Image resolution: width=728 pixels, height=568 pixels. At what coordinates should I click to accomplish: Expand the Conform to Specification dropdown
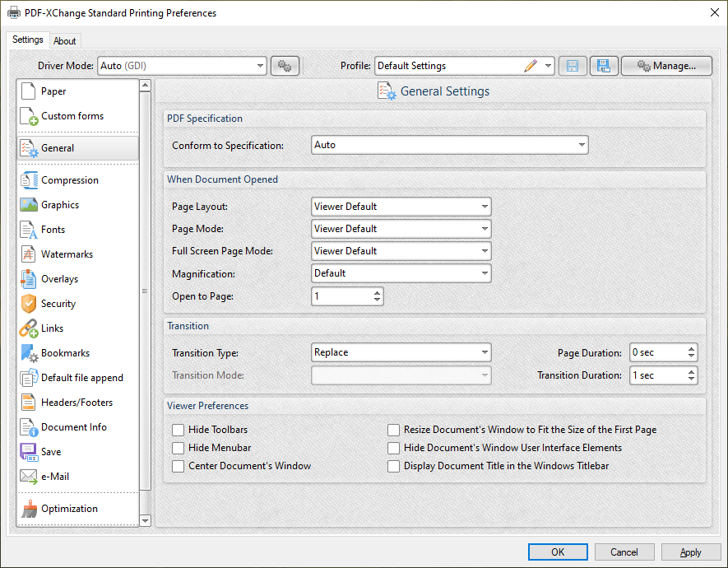click(x=449, y=145)
